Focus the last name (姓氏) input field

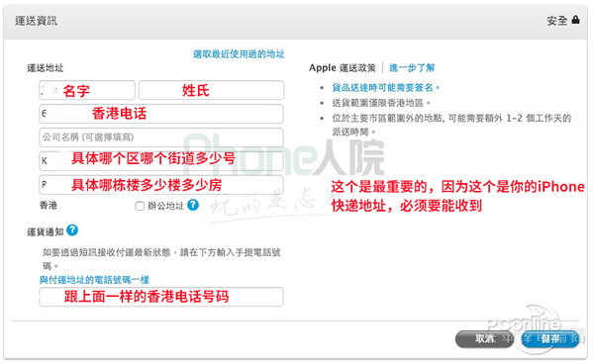pos(212,90)
